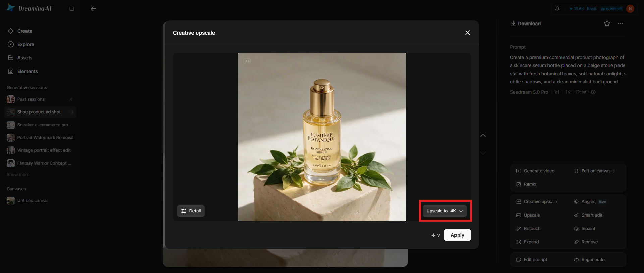Toggle the favorite star icon
Image resolution: width=644 pixels, height=273 pixels.
coord(607,24)
